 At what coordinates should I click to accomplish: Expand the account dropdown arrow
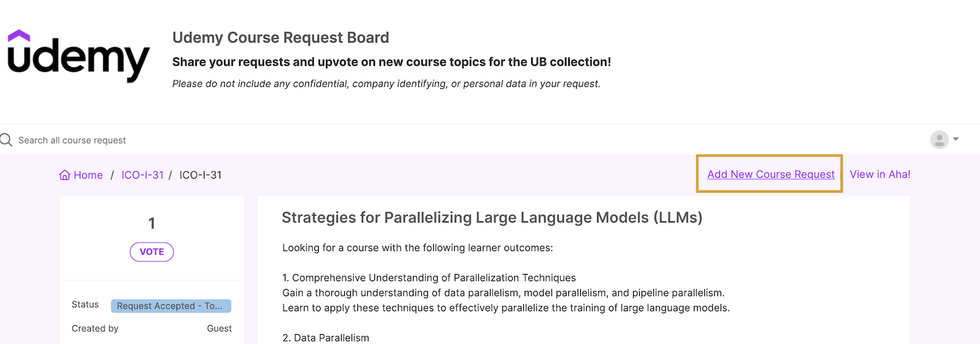click(x=956, y=139)
